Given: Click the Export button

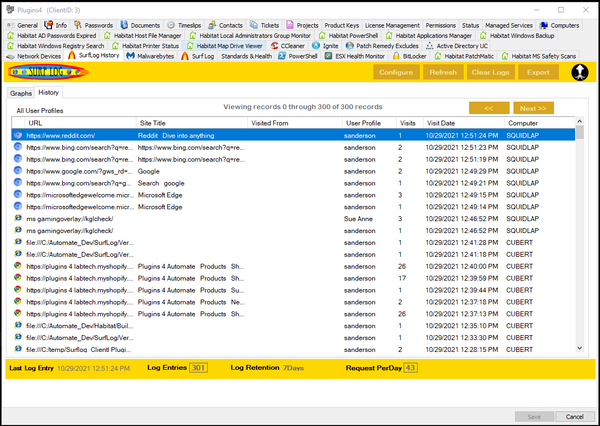Looking at the screenshot, I should tap(538, 72).
